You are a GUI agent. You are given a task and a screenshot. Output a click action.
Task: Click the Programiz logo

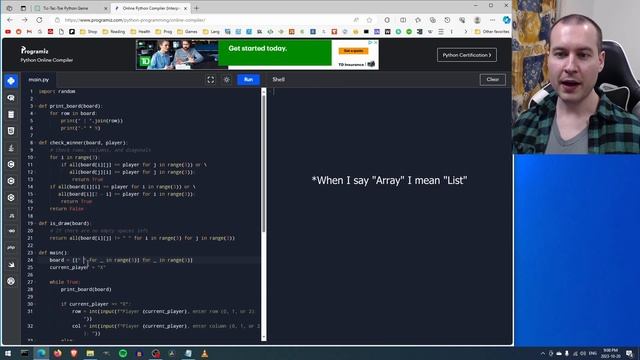[34, 51]
